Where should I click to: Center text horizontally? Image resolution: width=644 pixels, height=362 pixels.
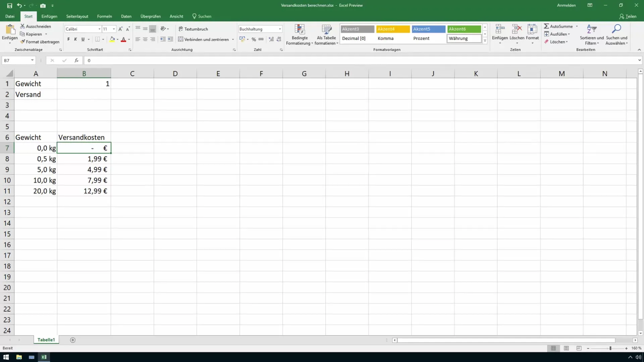coord(145,39)
